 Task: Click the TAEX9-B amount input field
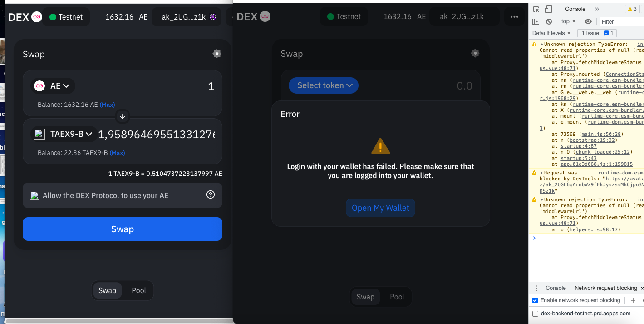157,134
